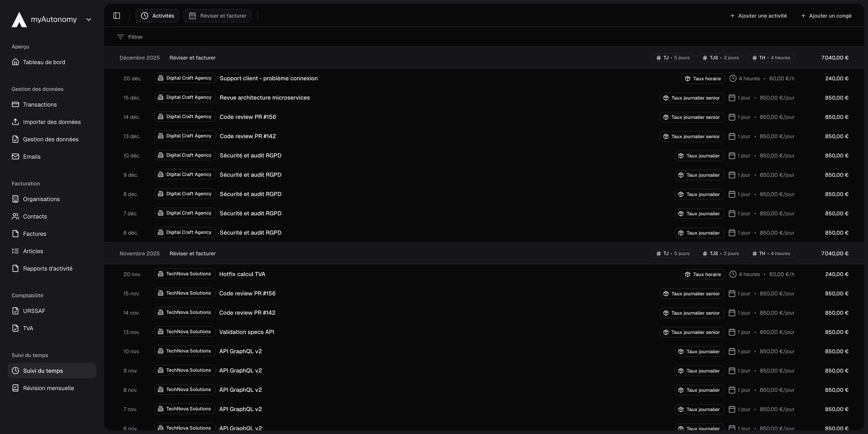Click the Articles list icon
The height and width of the screenshot is (434, 868).
[x=15, y=251]
